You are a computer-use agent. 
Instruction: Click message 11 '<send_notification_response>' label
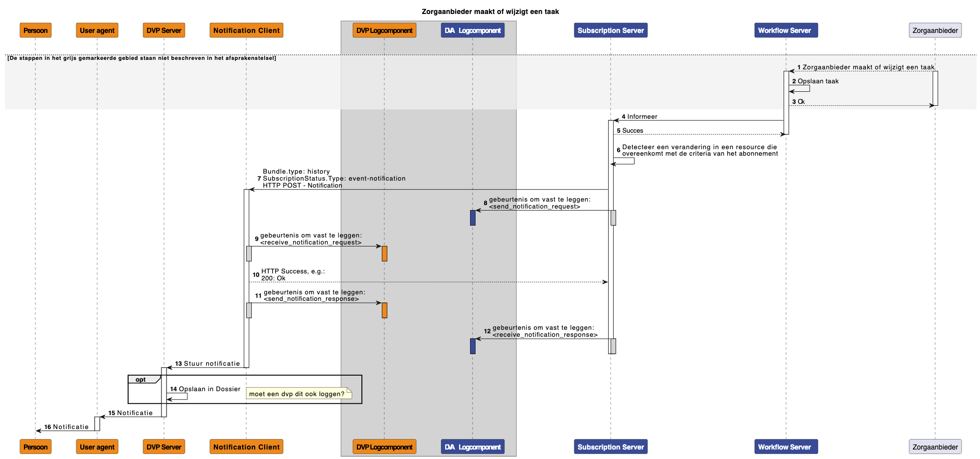tap(311, 299)
